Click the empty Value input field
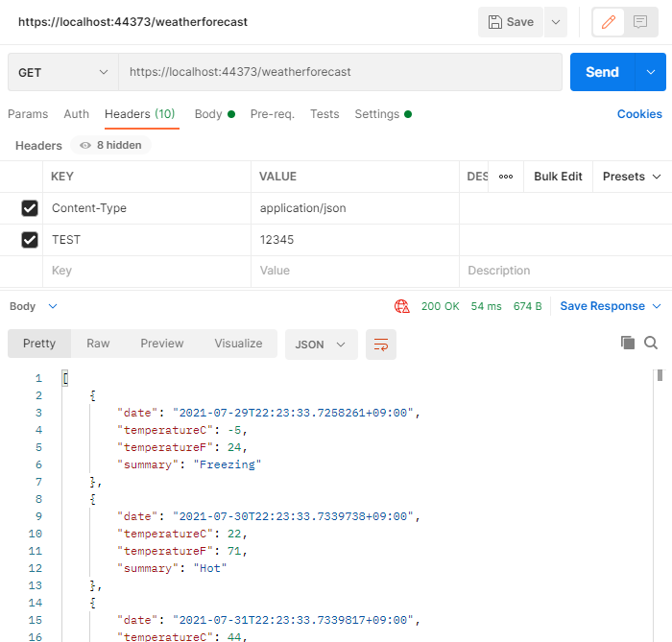Screen dimensions: 672x642 [355, 271]
